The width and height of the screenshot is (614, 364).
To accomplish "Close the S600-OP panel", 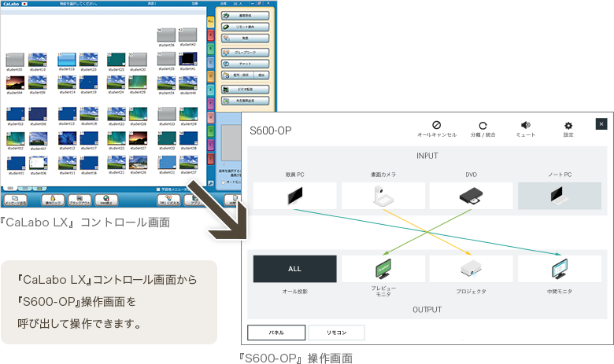I will tap(601, 124).
